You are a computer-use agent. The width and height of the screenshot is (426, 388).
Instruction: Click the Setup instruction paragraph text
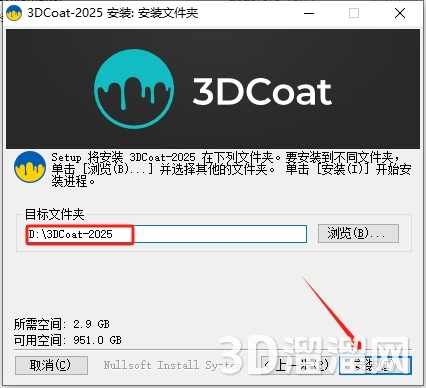(x=231, y=169)
